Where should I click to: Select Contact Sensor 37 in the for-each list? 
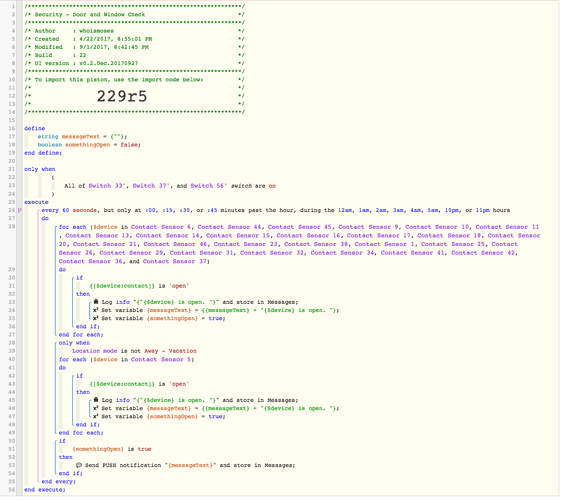tap(175, 262)
